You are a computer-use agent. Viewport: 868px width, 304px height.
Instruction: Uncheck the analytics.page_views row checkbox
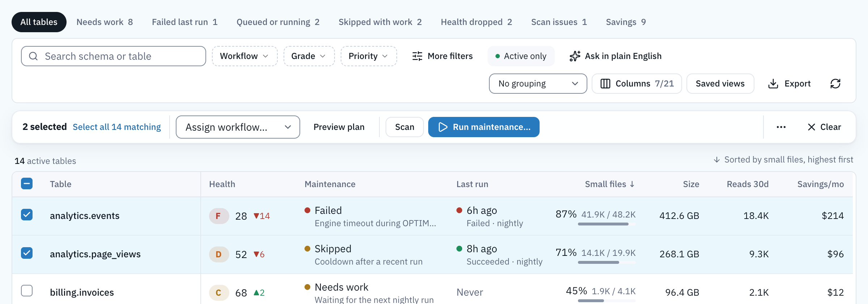point(27,253)
